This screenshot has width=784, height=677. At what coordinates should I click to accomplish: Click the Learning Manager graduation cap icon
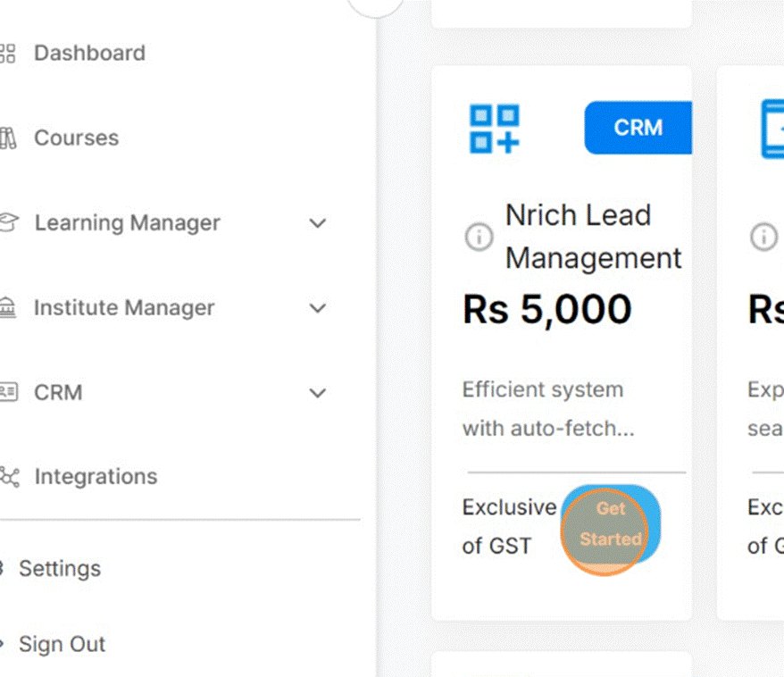(7, 223)
